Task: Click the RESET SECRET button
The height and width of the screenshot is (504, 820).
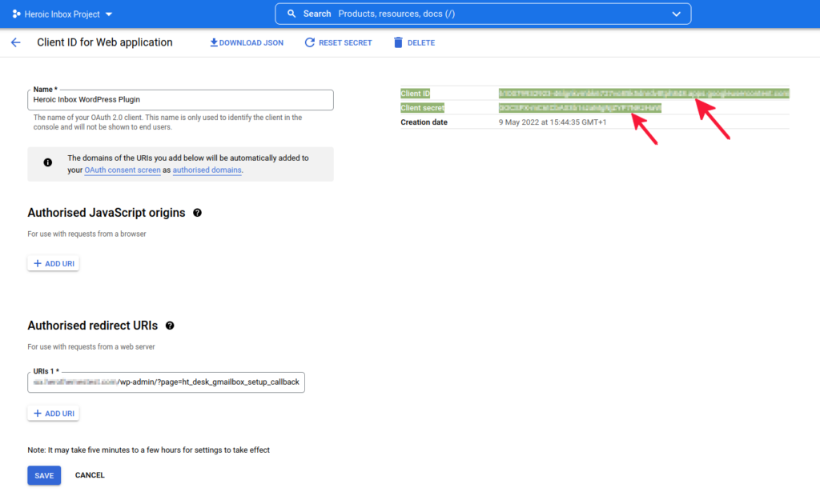Action: tap(339, 43)
